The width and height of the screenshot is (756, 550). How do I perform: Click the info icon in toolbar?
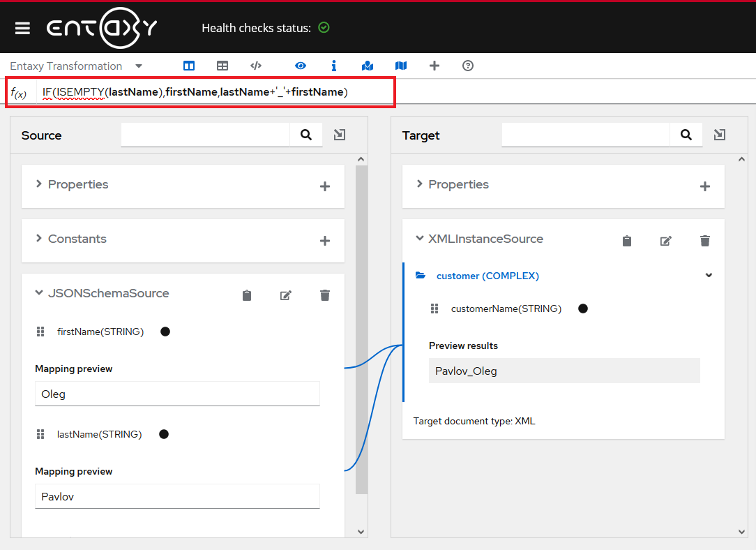coord(334,66)
